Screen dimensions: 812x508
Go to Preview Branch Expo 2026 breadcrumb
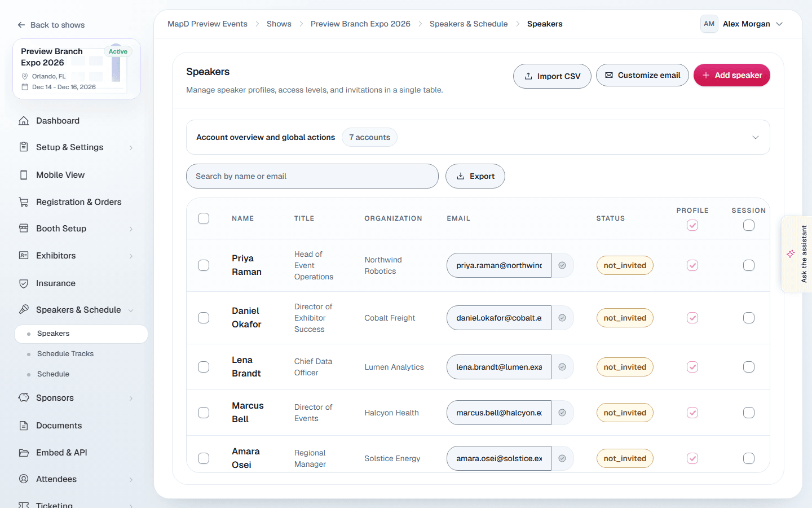[360, 24]
